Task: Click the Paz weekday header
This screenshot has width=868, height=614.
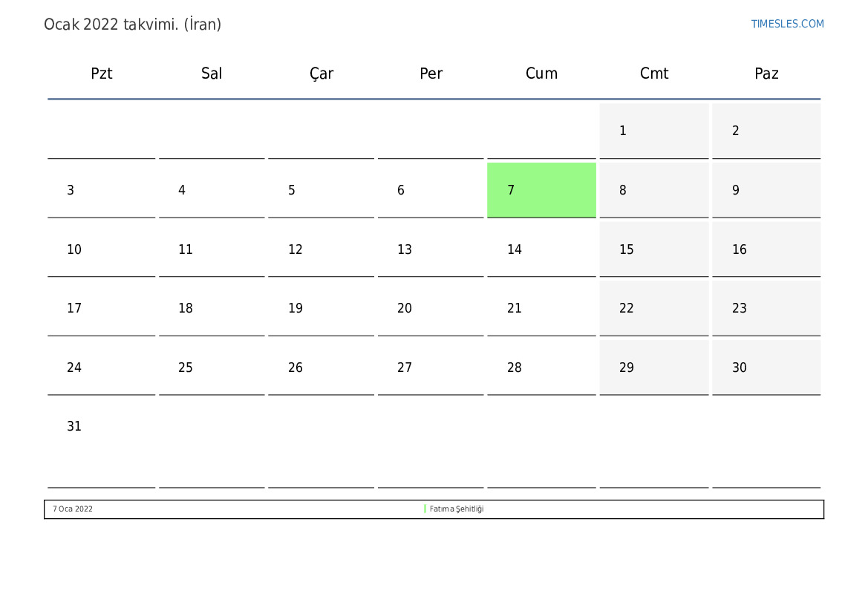Action: pyautogui.click(x=766, y=74)
